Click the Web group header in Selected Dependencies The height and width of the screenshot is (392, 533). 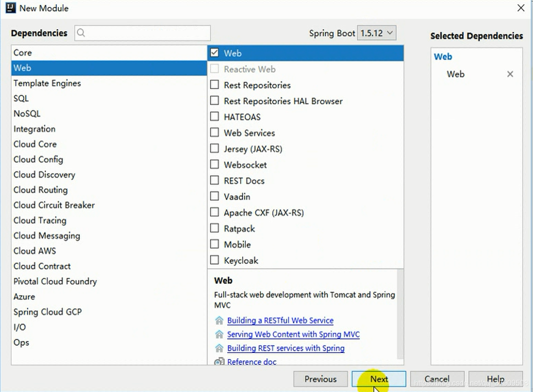point(443,57)
